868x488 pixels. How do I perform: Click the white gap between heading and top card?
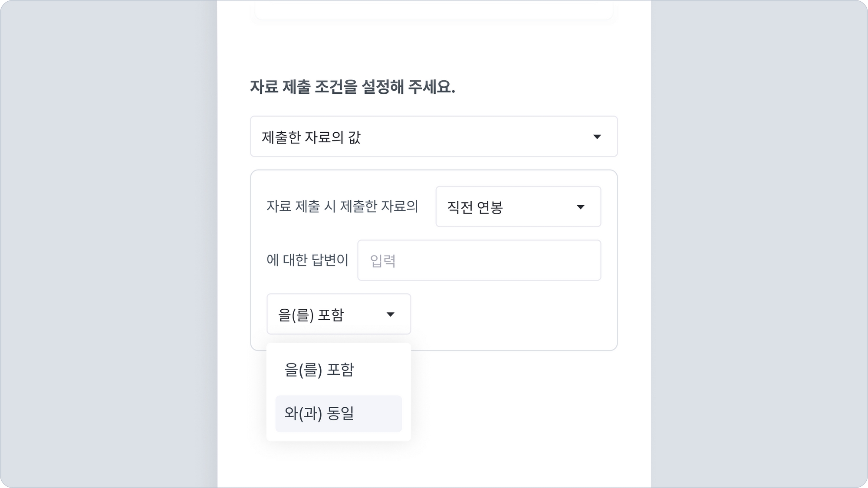click(x=434, y=48)
